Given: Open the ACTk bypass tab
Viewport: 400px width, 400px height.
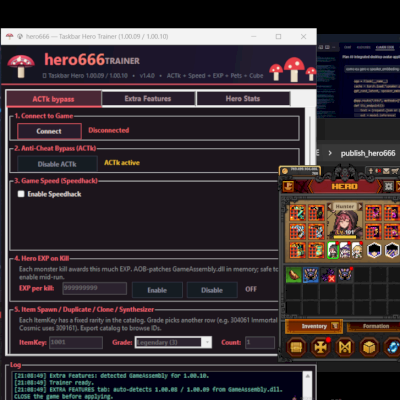Looking at the screenshot, I should click(x=54, y=99).
